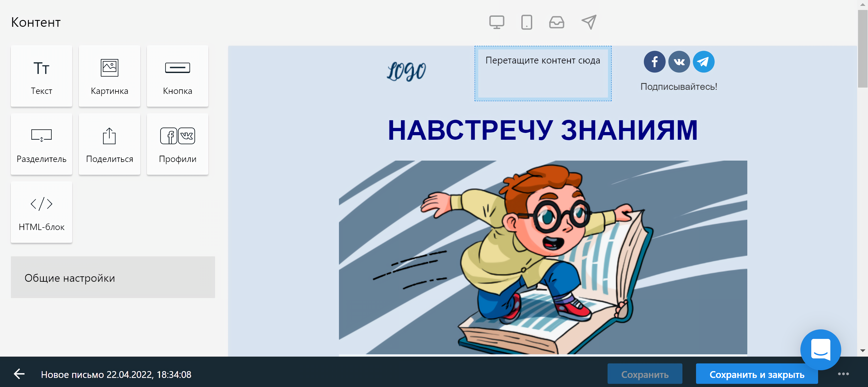The width and height of the screenshot is (868, 387).
Task: Open the Facebook social icon
Action: coord(654,62)
